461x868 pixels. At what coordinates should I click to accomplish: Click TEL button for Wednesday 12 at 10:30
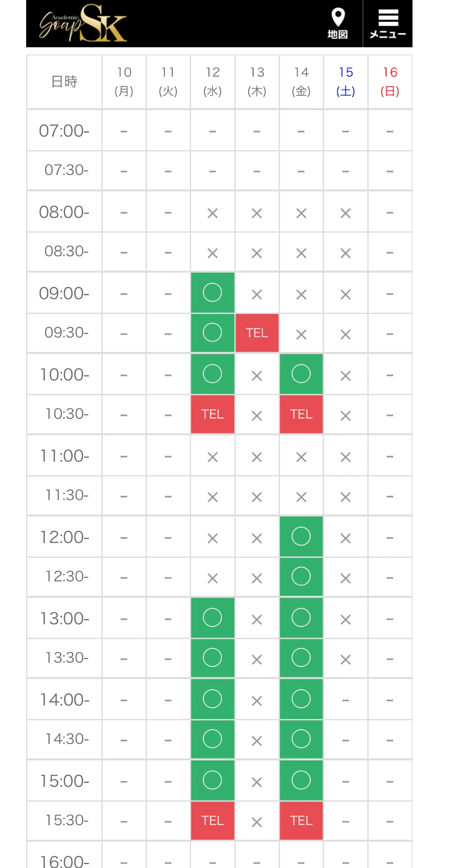[x=212, y=414]
